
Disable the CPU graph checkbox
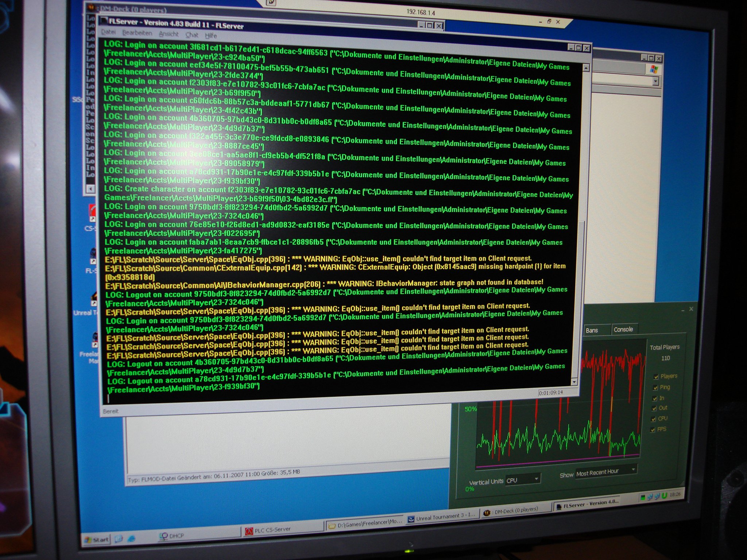[653, 419]
